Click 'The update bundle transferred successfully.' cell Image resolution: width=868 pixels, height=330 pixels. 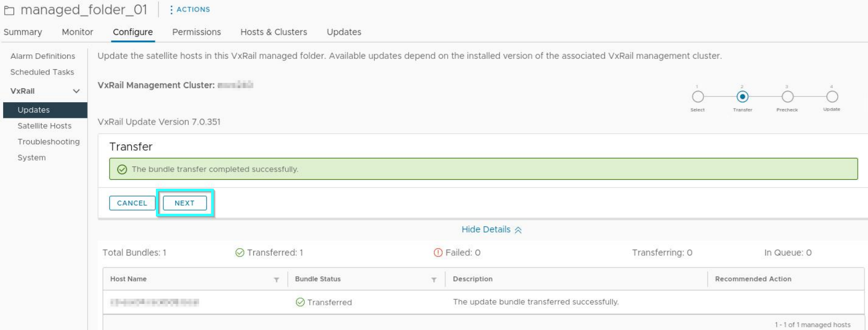point(535,302)
